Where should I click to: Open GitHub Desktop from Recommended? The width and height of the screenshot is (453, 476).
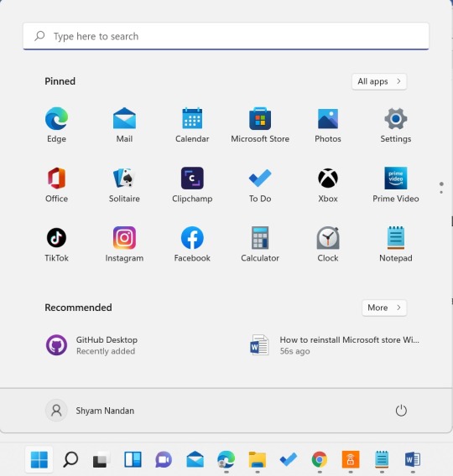(x=91, y=345)
